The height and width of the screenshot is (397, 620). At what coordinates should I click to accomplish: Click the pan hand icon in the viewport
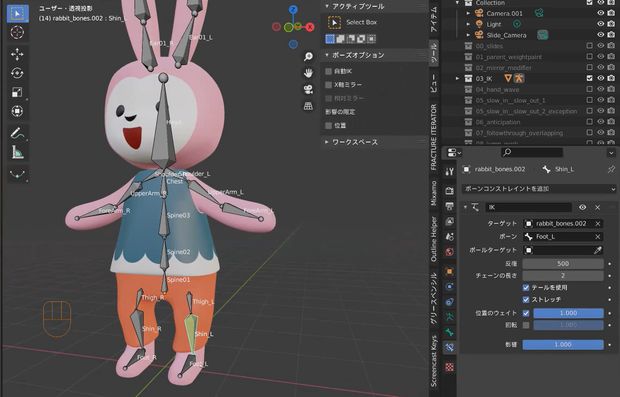[308, 73]
